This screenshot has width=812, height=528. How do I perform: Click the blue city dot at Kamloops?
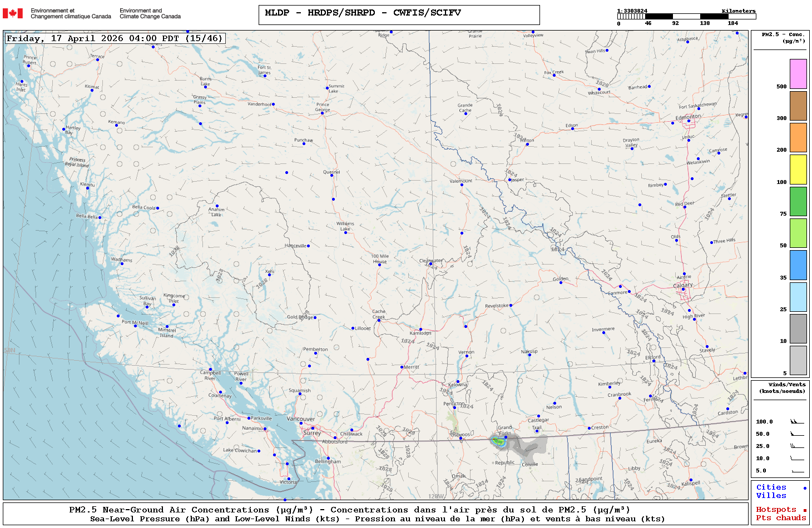coord(420,330)
